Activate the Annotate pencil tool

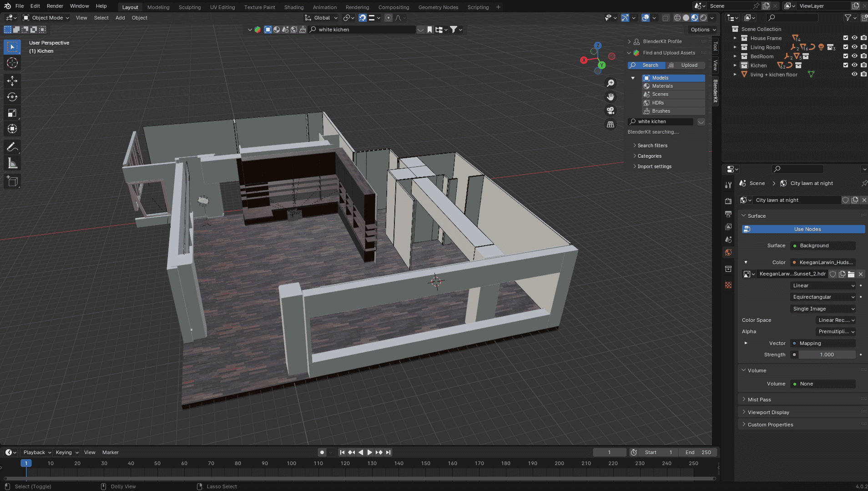coord(12,147)
